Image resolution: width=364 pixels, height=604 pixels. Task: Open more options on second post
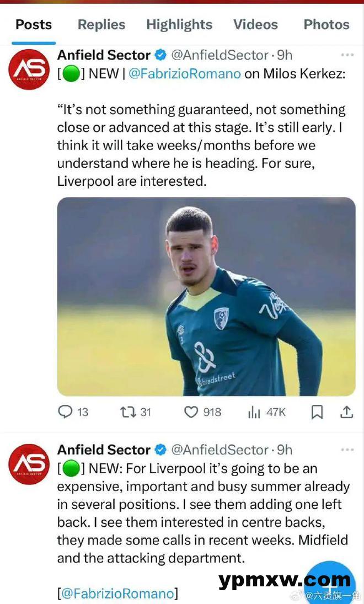[347, 450]
